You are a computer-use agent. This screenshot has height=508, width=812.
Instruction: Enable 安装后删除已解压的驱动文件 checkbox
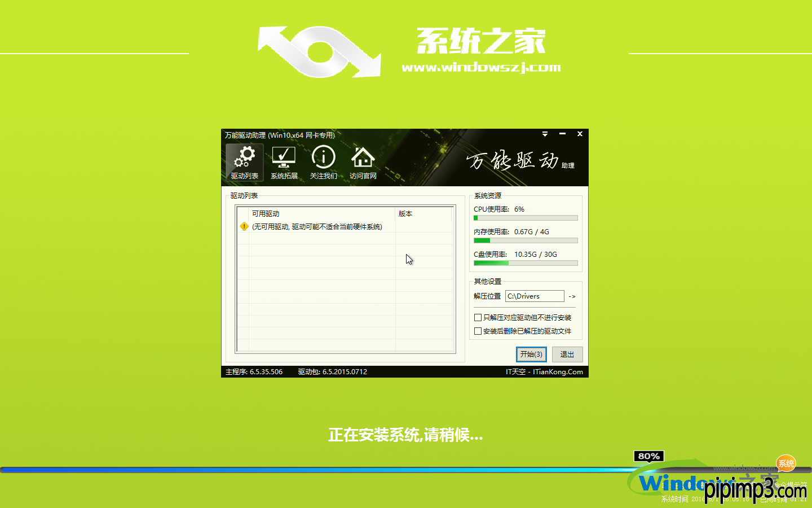click(x=478, y=331)
